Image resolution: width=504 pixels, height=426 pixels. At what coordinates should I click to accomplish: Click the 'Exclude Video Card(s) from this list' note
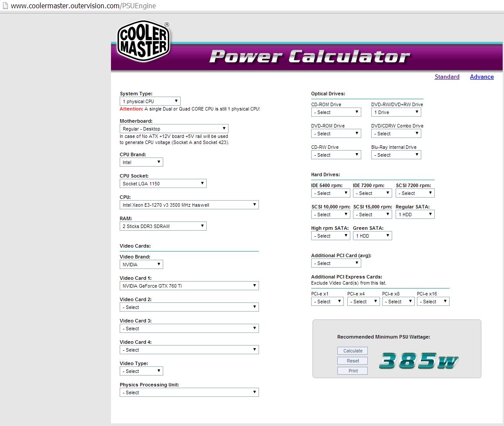tap(349, 283)
